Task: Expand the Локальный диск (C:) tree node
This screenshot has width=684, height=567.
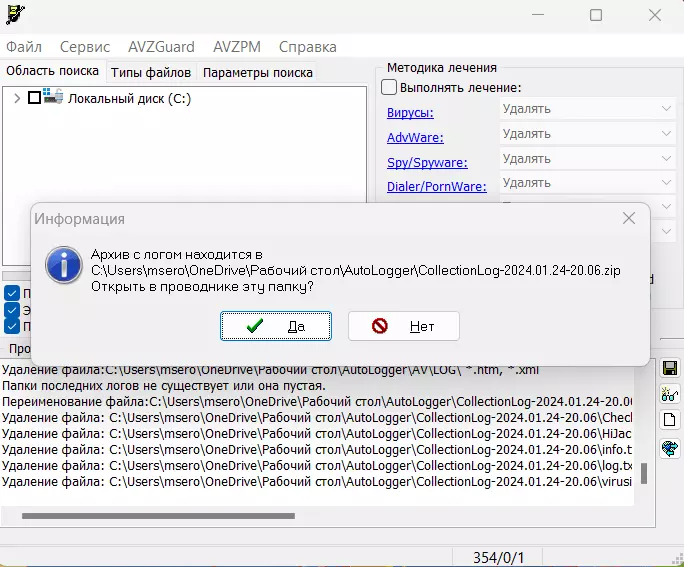Action: point(17,98)
